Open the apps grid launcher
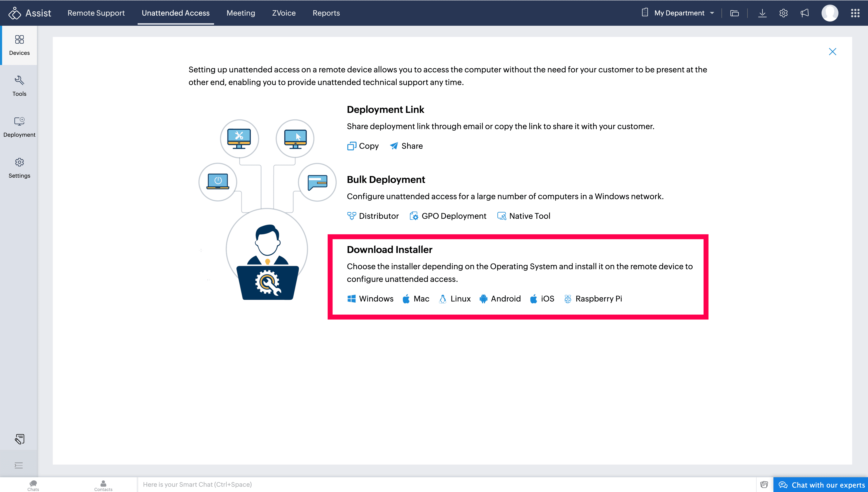 click(855, 13)
